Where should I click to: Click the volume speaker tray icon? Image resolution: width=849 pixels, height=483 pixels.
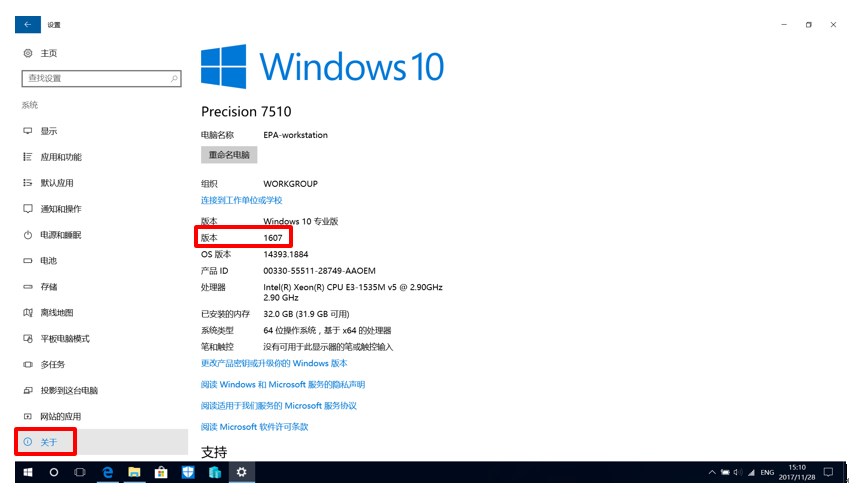[x=737, y=473]
